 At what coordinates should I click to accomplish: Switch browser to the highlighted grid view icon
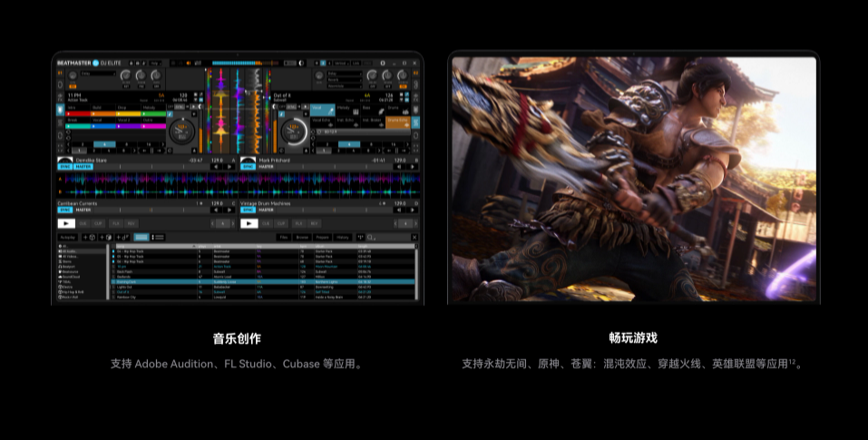pyautogui.click(x=141, y=237)
